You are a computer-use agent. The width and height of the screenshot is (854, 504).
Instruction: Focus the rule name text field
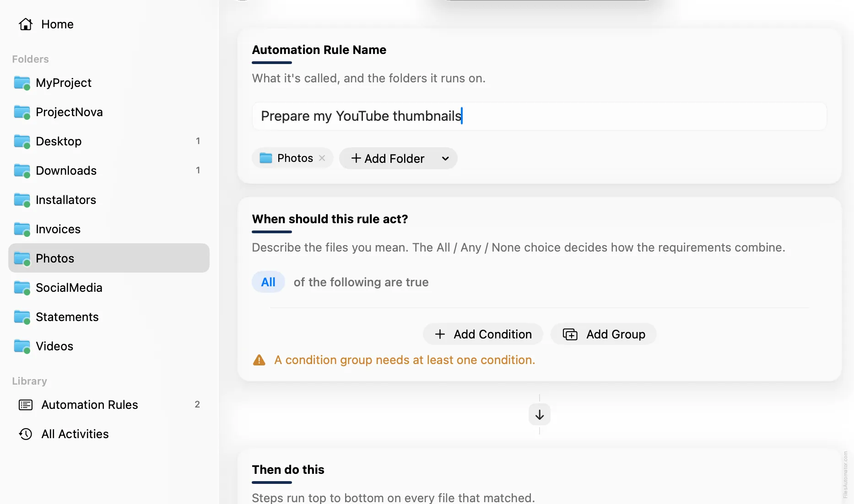pos(540,116)
